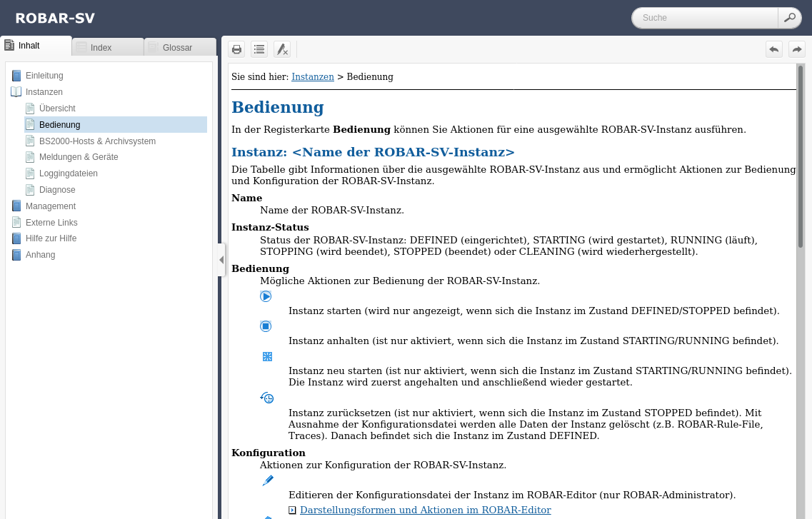Click the print icon in toolbar
Image resolution: width=812 pixels, height=519 pixels.
[x=236, y=49]
